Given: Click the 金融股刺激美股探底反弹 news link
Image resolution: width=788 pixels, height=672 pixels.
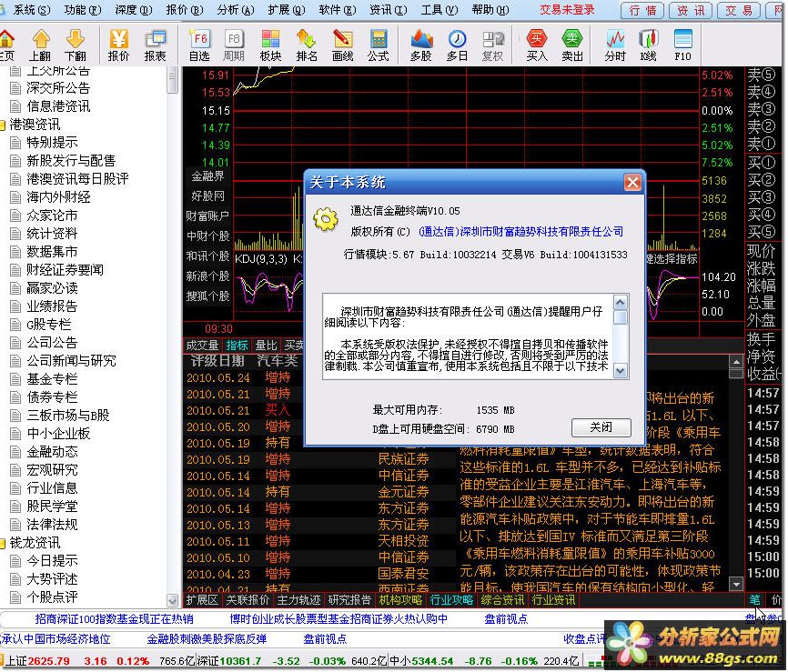Looking at the screenshot, I should click(x=207, y=639).
